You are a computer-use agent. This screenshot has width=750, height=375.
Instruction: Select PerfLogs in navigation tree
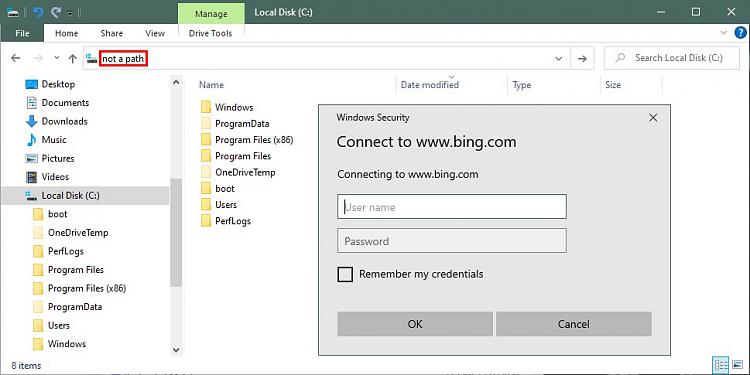click(x=66, y=251)
